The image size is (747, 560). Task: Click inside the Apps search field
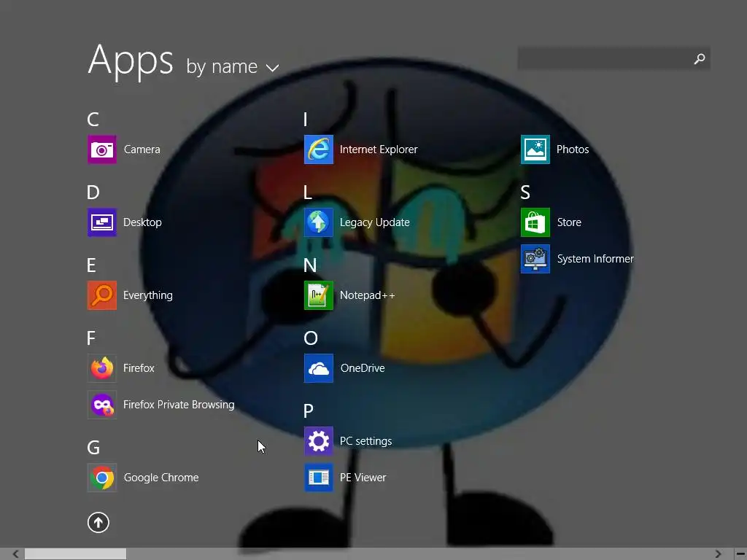[614, 58]
